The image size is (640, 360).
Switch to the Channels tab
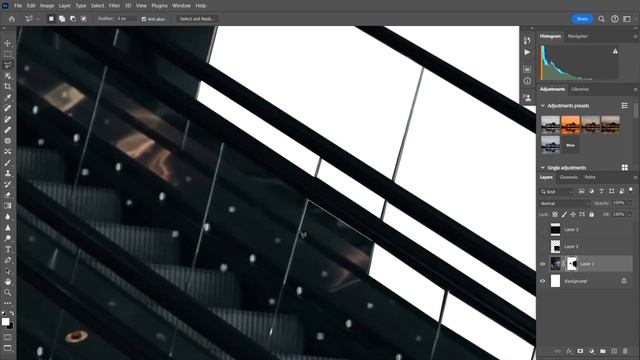pyautogui.click(x=568, y=178)
